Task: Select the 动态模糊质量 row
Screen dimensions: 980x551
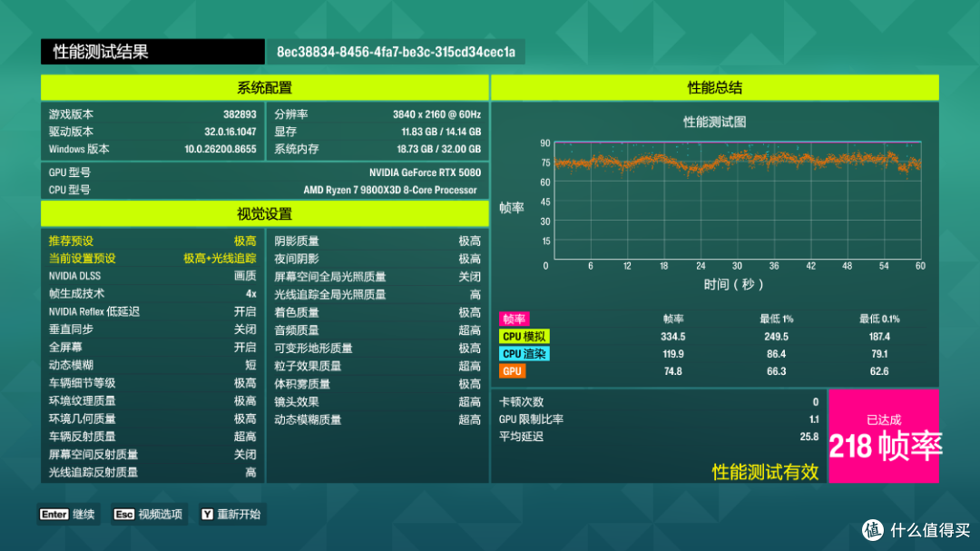Action: tap(377, 419)
